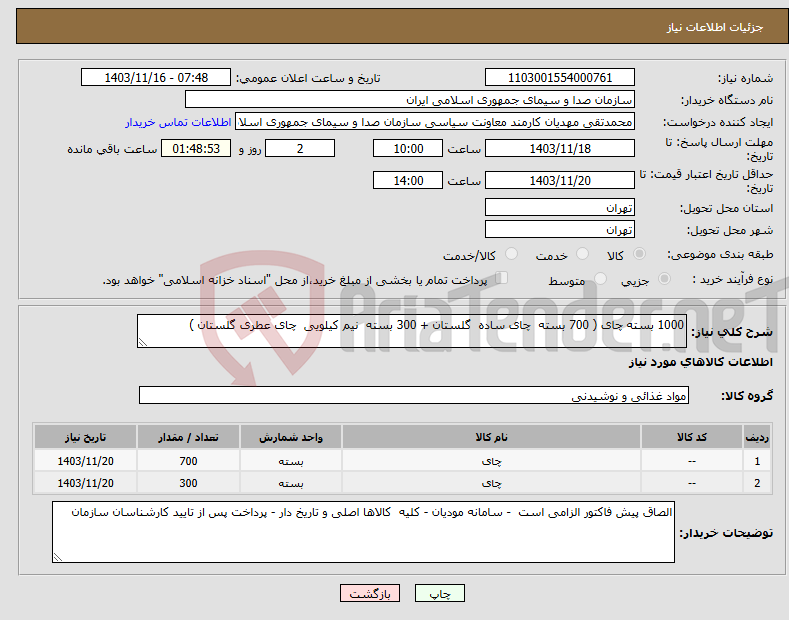The image size is (789, 620).
Task: Click the resize handle of description textarea
Action: [x=142, y=343]
